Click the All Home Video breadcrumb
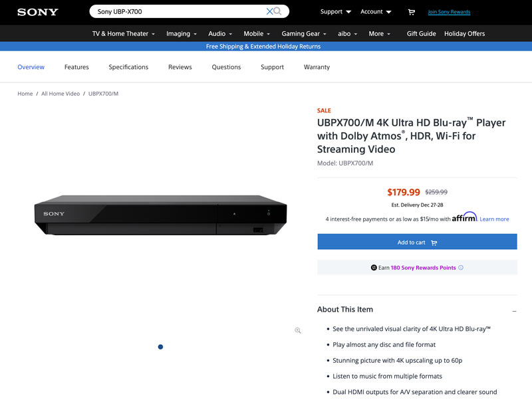This screenshot has width=532, height=402. pyautogui.click(x=59, y=94)
